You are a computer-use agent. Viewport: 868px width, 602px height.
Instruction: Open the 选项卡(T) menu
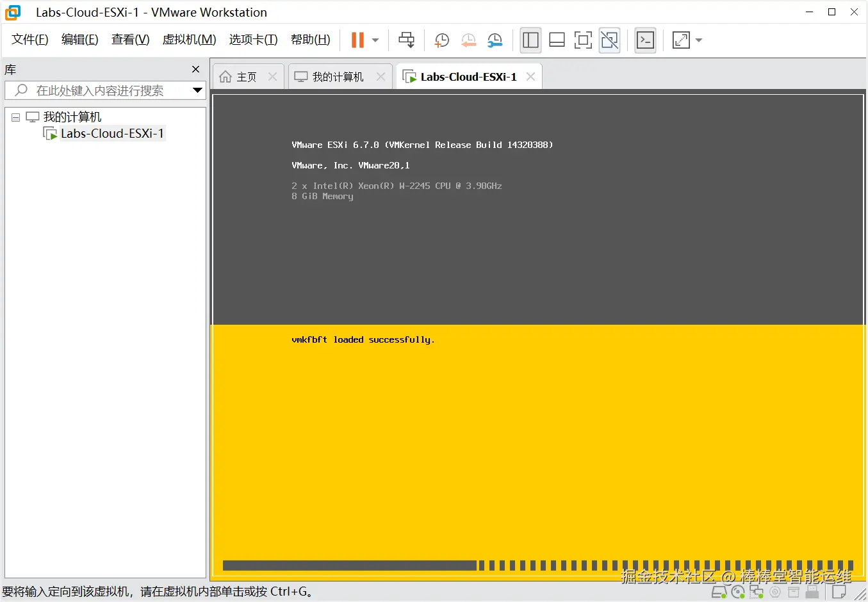[254, 40]
